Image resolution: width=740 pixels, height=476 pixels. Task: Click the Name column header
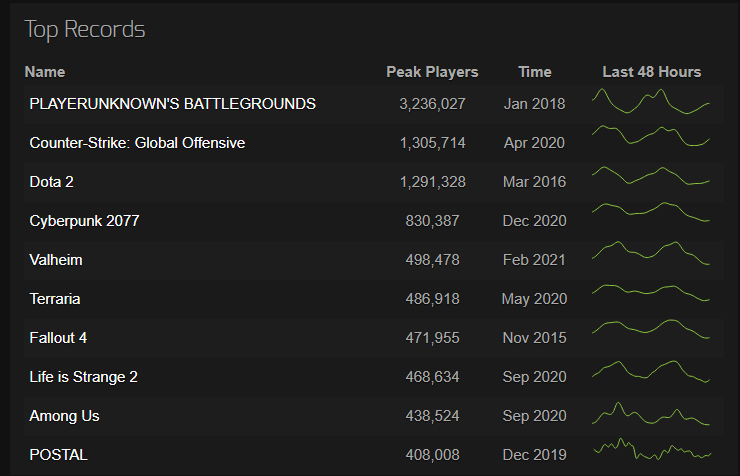tap(45, 72)
